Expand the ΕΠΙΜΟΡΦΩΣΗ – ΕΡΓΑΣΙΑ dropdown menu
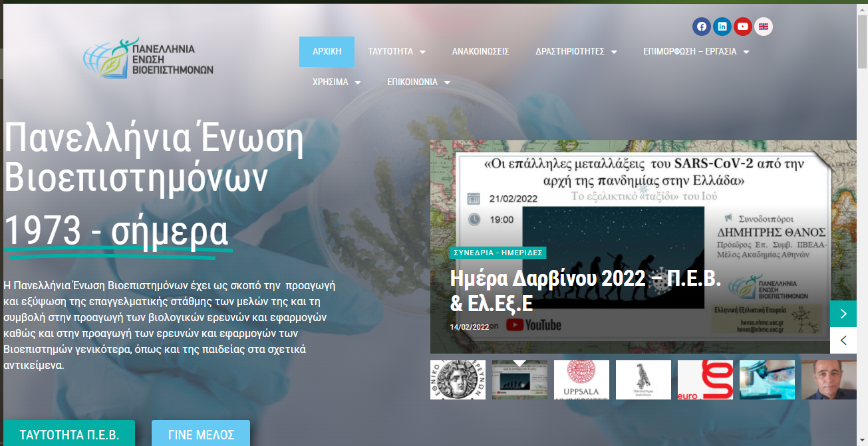 coord(696,52)
